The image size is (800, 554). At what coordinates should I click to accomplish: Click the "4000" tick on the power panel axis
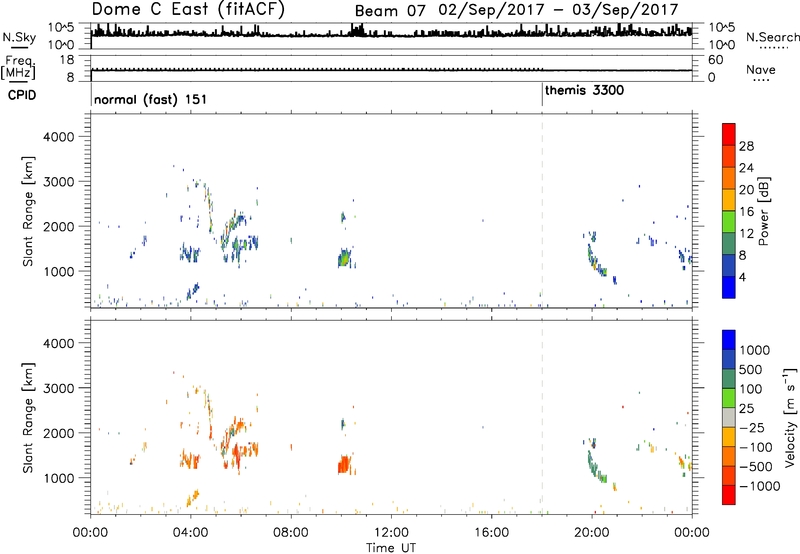(x=59, y=137)
